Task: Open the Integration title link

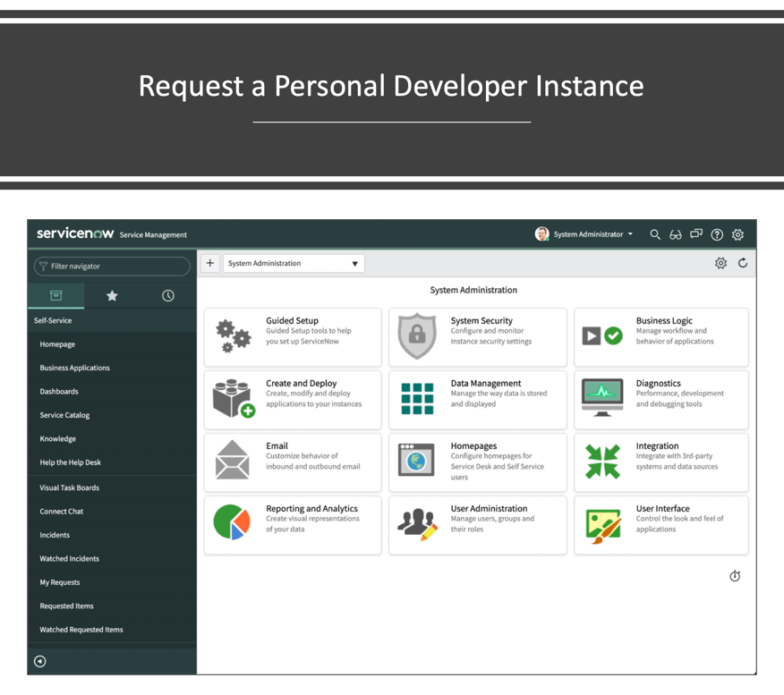Action: tap(657, 445)
